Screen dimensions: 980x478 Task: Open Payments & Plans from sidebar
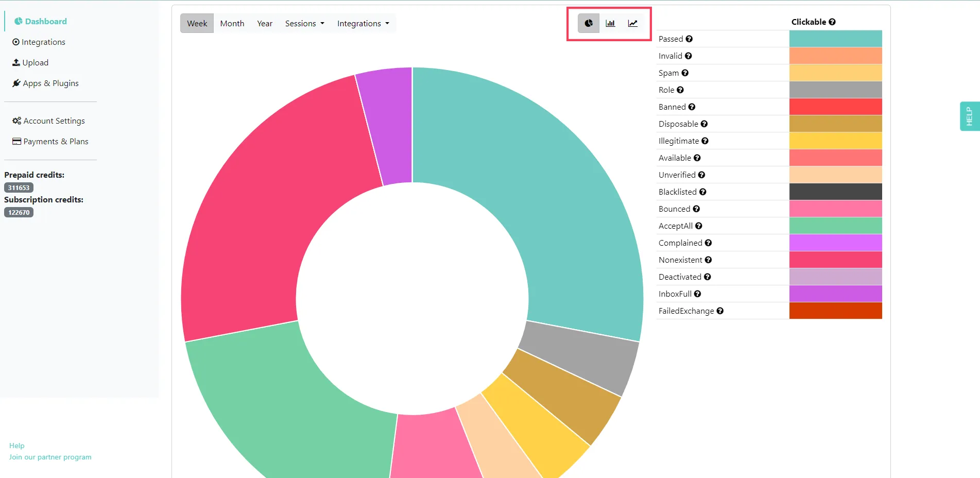point(50,141)
